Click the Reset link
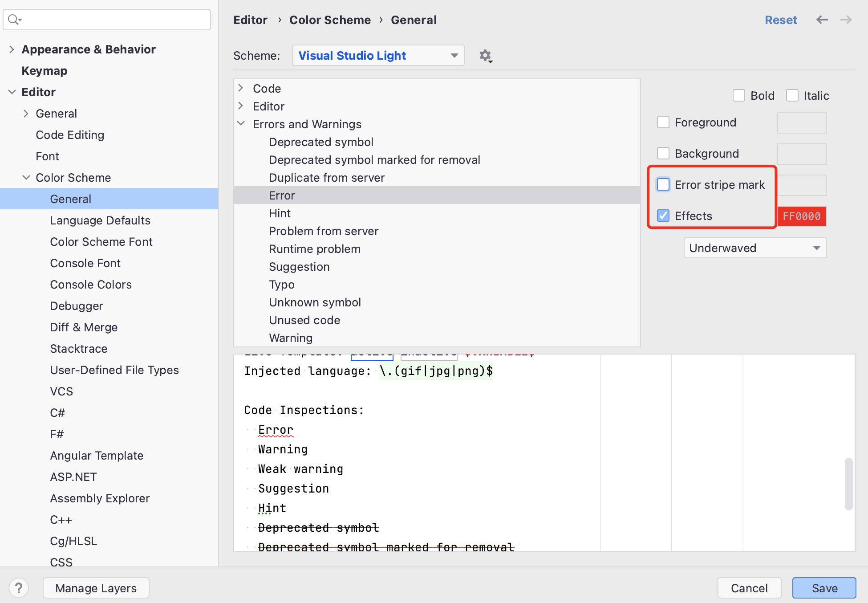 pyautogui.click(x=781, y=20)
